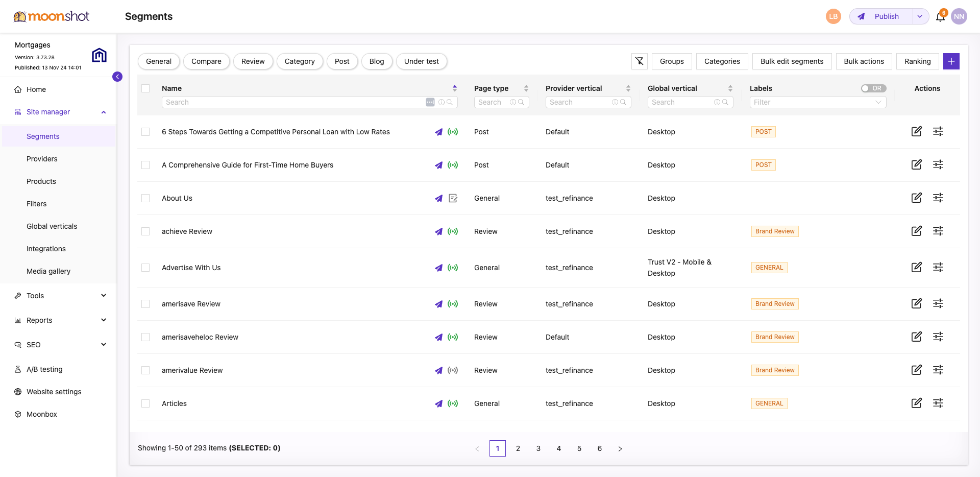Collapse the sidebar with purple arrow button
980x477 pixels.
click(117, 77)
